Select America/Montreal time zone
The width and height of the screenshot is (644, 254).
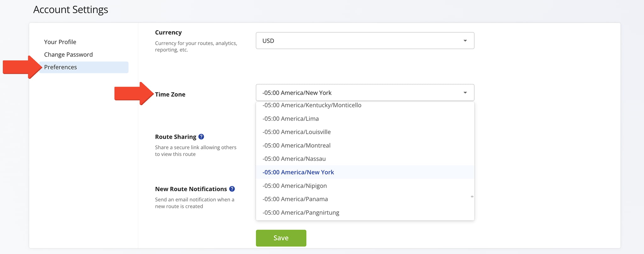[296, 145]
